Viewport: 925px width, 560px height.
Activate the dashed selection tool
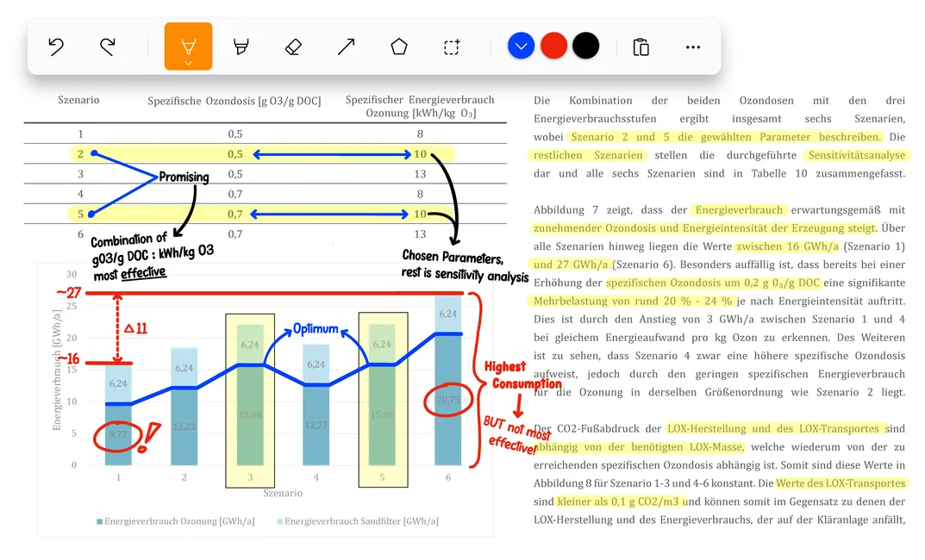point(452,47)
